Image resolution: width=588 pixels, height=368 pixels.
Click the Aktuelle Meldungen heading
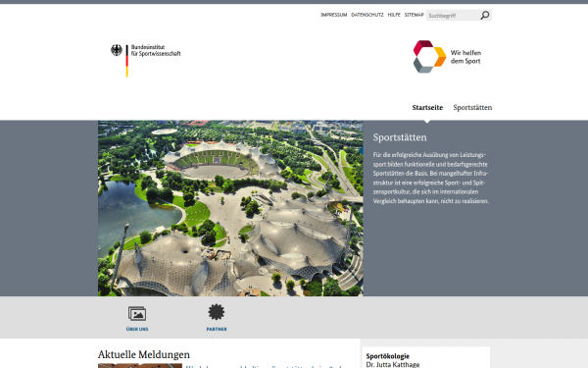point(144,354)
